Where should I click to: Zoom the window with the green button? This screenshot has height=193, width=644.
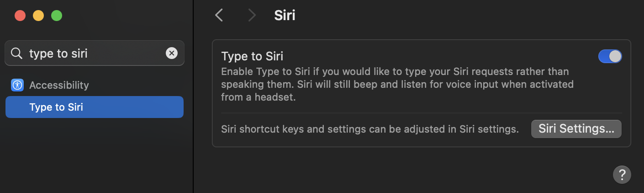pyautogui.click(x=57, y=16)
